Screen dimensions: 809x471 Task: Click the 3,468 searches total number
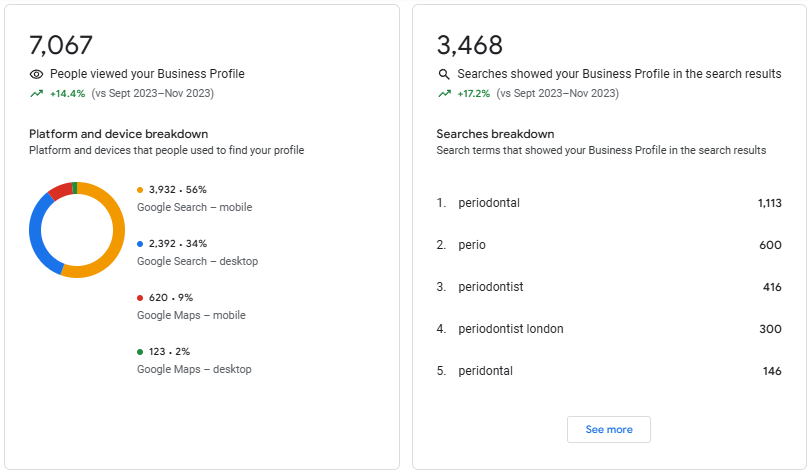pos(470,45)
